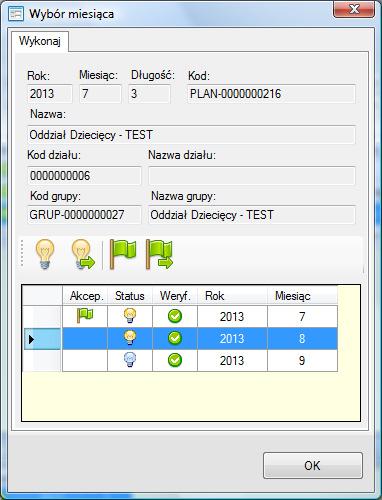Click the Kod działu field 0000000006
Screen dimensions: 382x500
(x=84, y=175)
